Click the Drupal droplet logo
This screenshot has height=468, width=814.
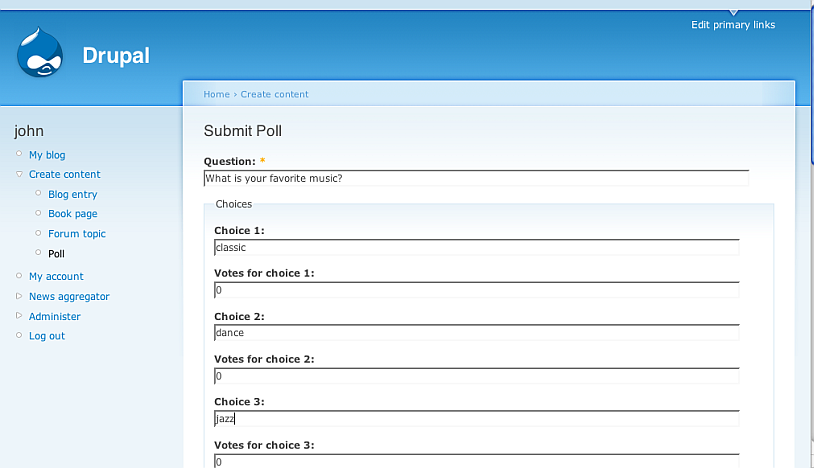tap(40, 53)
